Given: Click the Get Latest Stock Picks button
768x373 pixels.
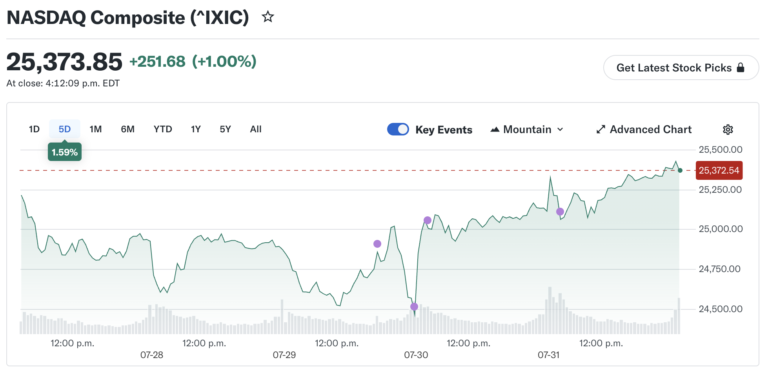Looking at the screenshot, I should click(681, 68).
